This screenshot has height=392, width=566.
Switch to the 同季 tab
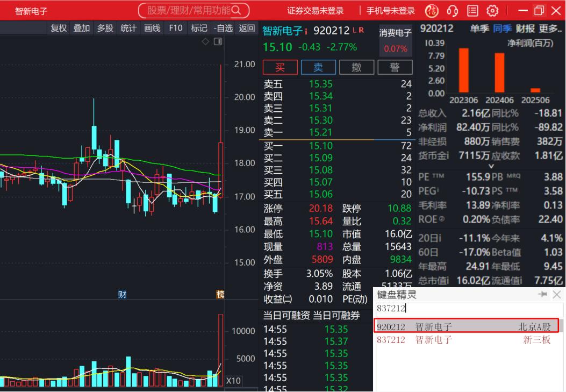point(503,28)
